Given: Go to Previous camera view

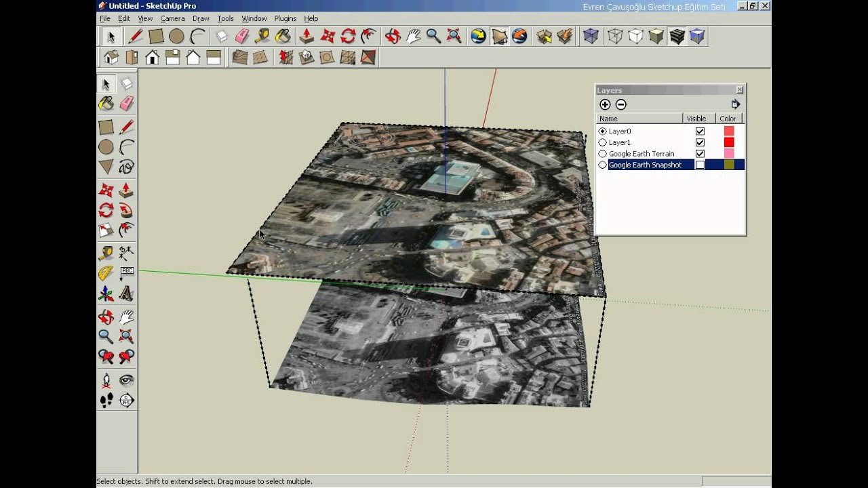Looking at the screenshot, I should pos(106,356).
